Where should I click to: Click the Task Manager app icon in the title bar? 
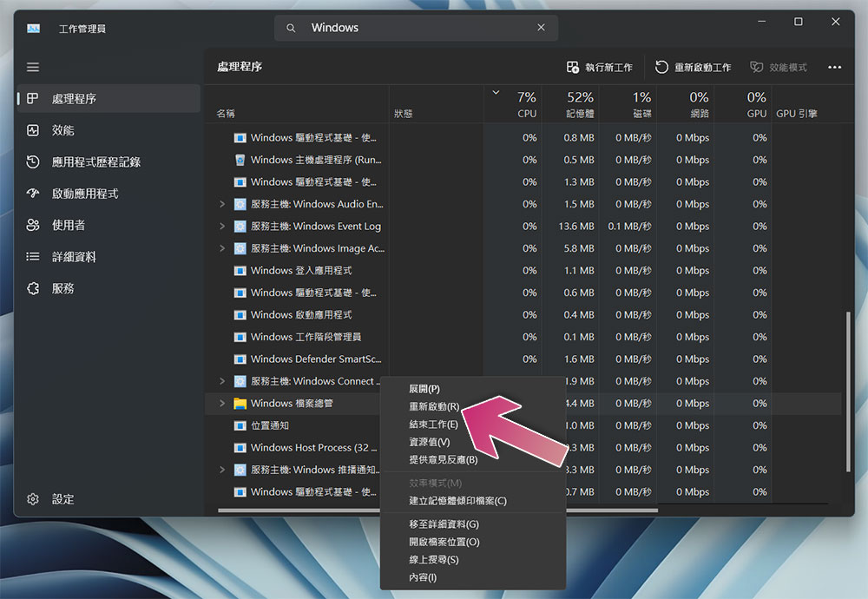[33, 29]
